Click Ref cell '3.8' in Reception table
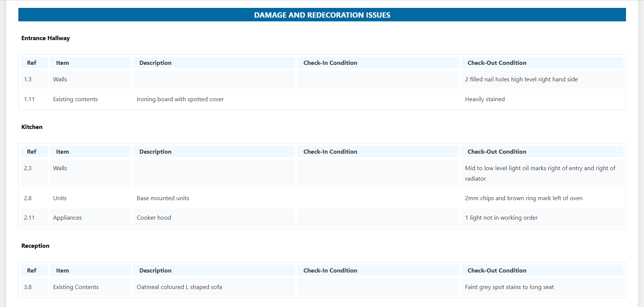This screenshot has height=307, width=644. click(x=34, y=287)
